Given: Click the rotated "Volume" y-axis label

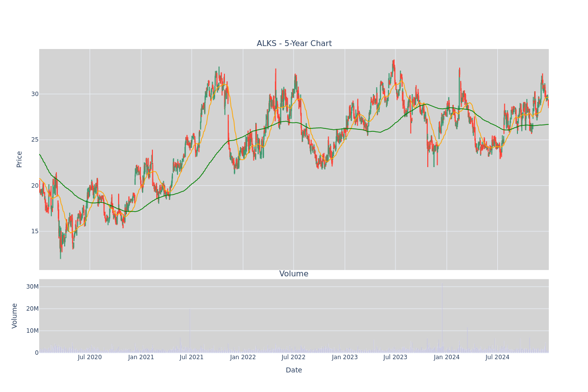Looking at the screenshot, I should pos(15,316).
